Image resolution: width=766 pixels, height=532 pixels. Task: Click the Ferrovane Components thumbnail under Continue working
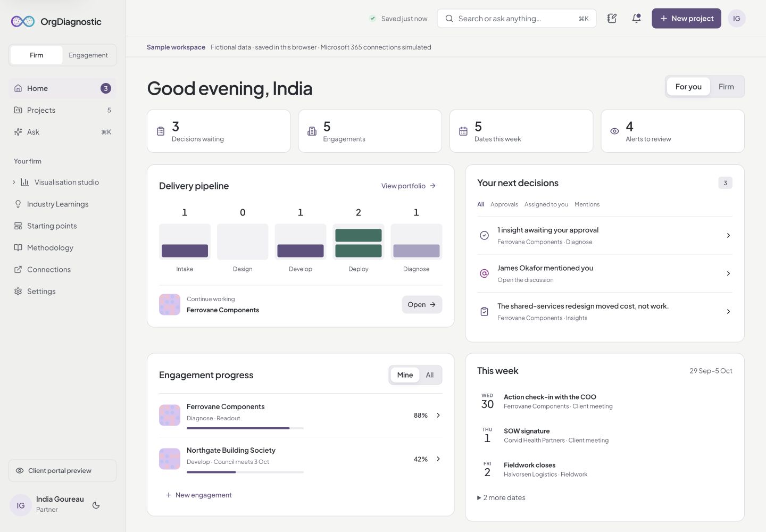point(170,304)
